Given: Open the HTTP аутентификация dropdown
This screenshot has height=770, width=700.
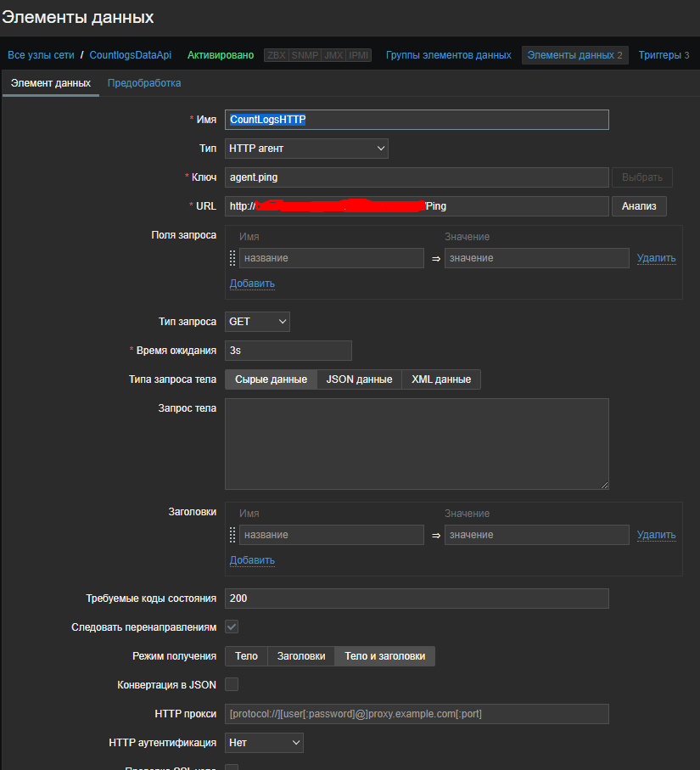Looking at the screenshot, I should point(263,742).
